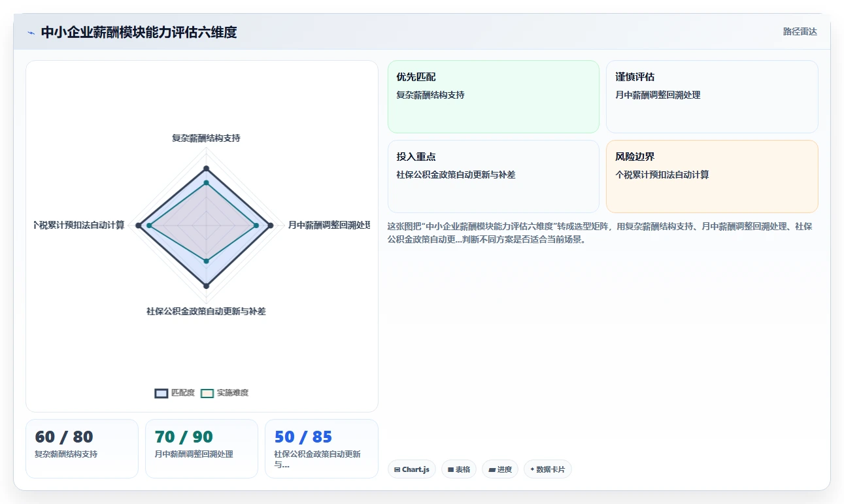
Task: Select the 数据卡片 tag chip
Action: click(x=548, y=469)
